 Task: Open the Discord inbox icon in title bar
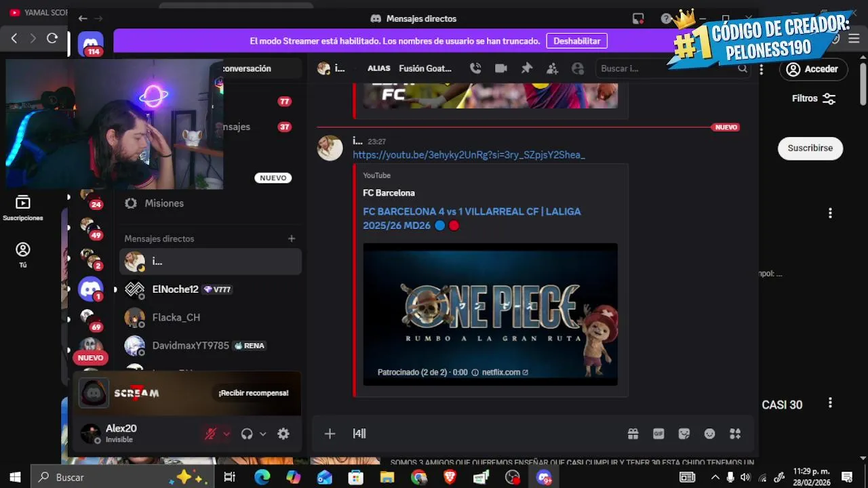(638, 19)
